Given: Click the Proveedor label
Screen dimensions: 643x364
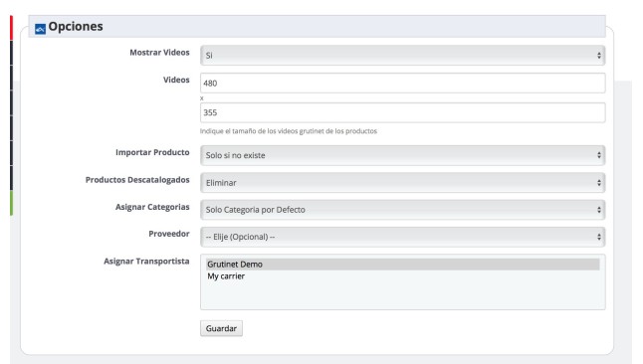Looking at the screenshot, I should [169, 234].
